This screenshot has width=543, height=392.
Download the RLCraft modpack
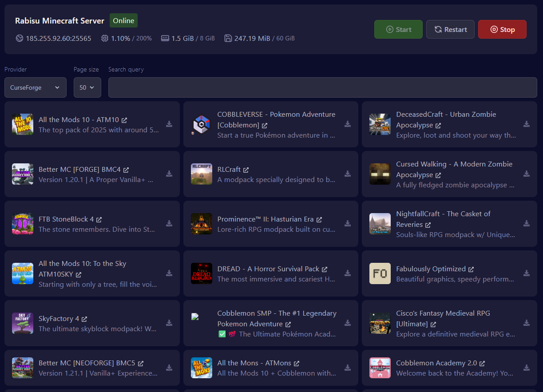coord(348,174)
